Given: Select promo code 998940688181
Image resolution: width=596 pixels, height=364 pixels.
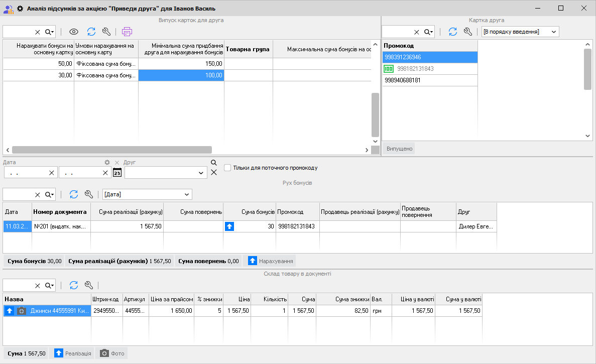Looking at the screenshot, I should point(403,80).
